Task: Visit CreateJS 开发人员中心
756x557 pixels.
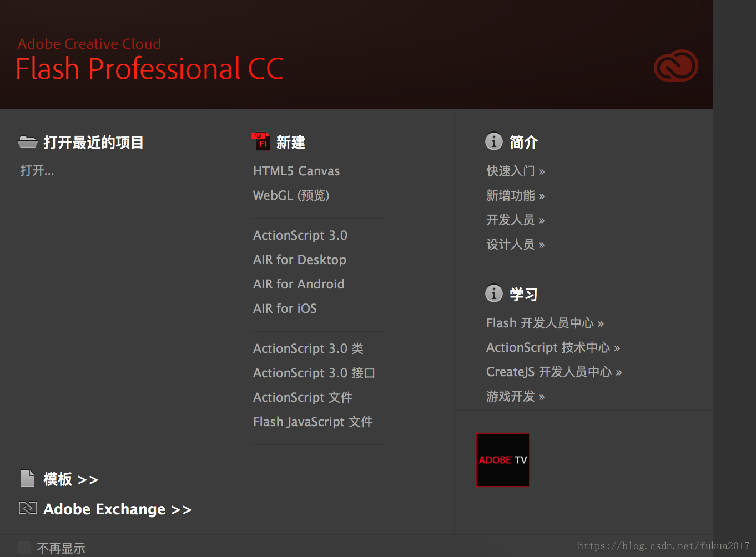Action: (x=554, y=372)
